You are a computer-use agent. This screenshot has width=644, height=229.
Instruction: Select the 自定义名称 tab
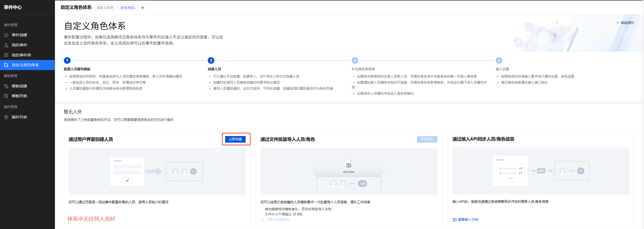click(105, 8)
